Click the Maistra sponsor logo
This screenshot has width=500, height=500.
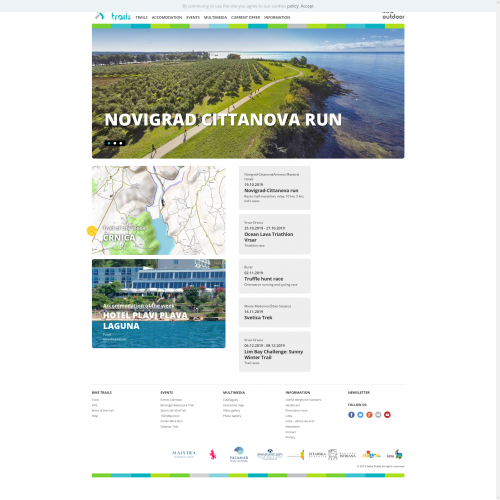click(x=184, y=454)
